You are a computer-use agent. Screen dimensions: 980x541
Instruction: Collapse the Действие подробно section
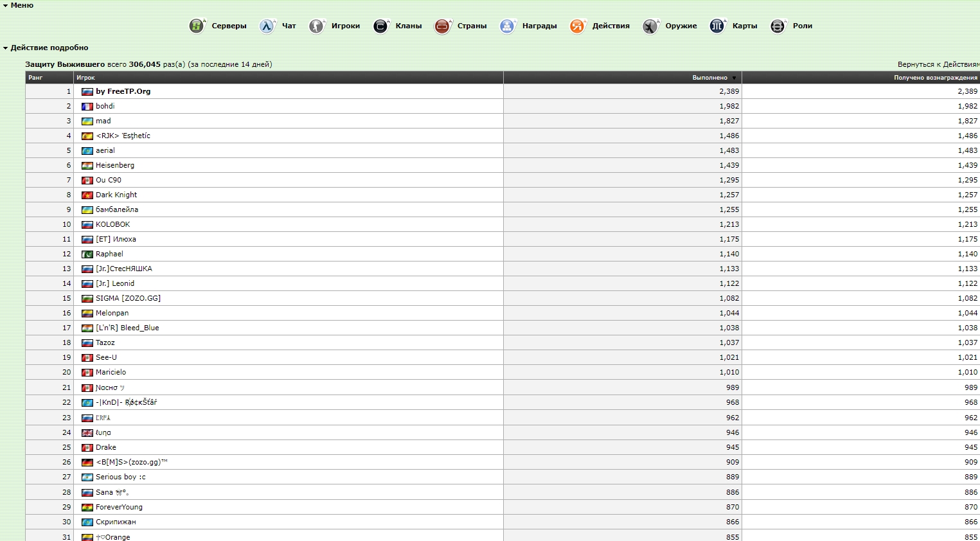6,48
